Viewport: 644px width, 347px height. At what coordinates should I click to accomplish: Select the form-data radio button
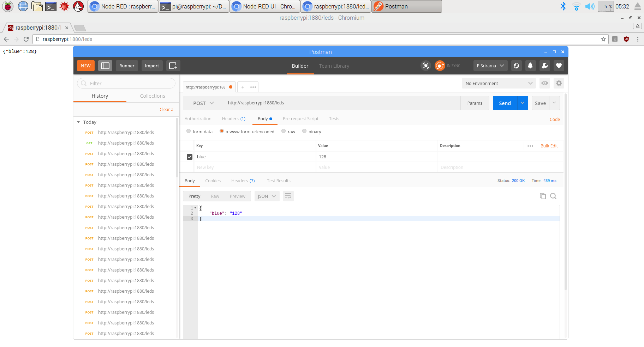pos(189,131)
